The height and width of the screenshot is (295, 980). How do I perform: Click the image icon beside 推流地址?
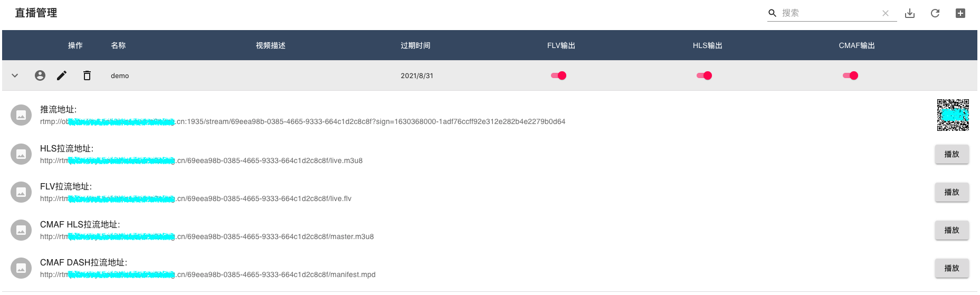(21, 116)
